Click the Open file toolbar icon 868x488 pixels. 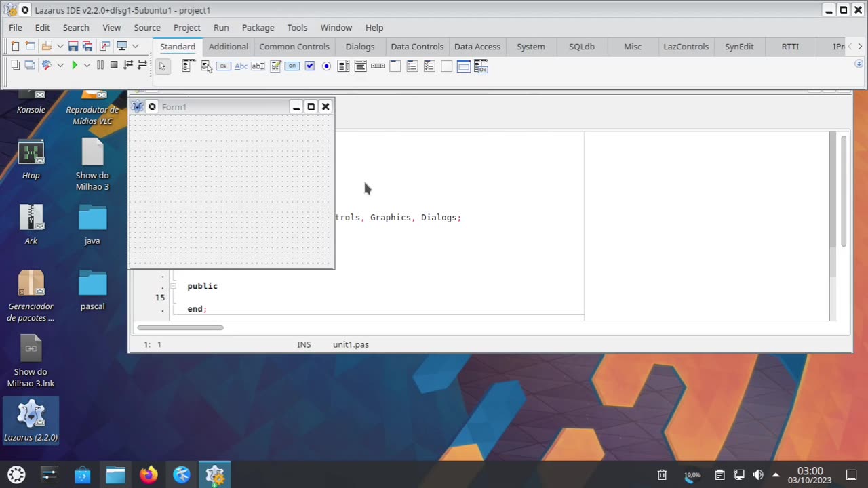click(x=47, y=46)
